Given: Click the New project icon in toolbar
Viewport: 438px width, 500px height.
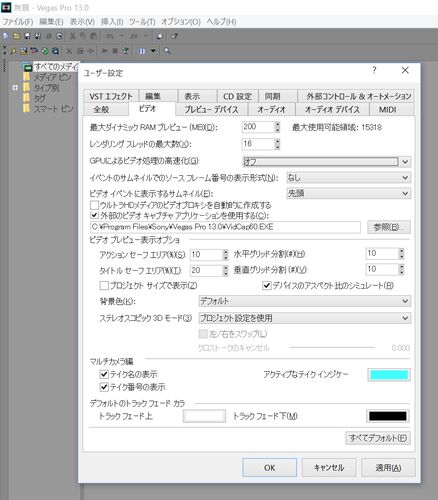Looking at the screenshot, I should tap(6, 36).
